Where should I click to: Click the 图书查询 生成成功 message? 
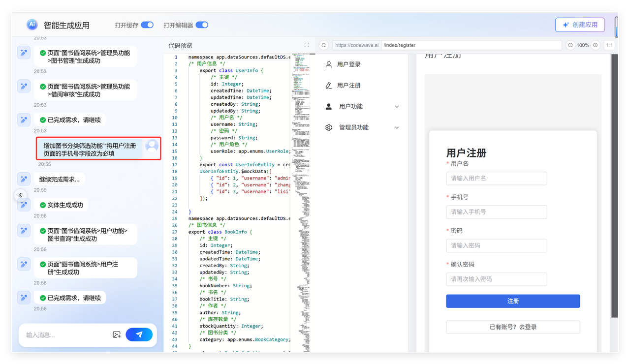click(85, 235)
